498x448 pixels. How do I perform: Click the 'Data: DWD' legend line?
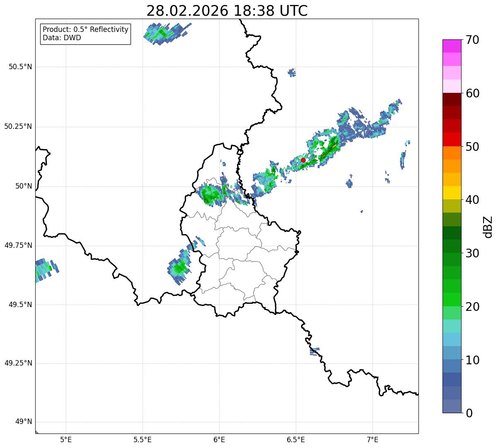point(62,38)
